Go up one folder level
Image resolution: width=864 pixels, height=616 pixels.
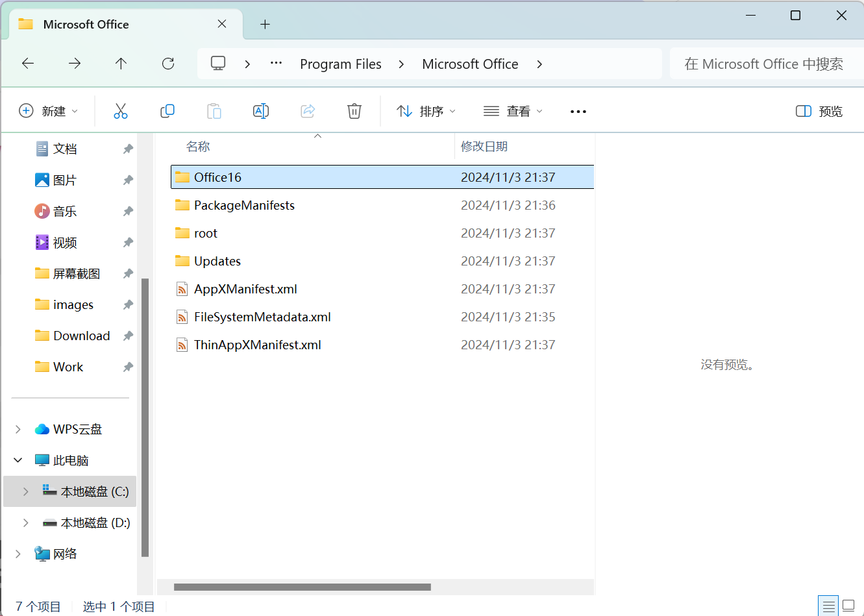tap(121, 64)
